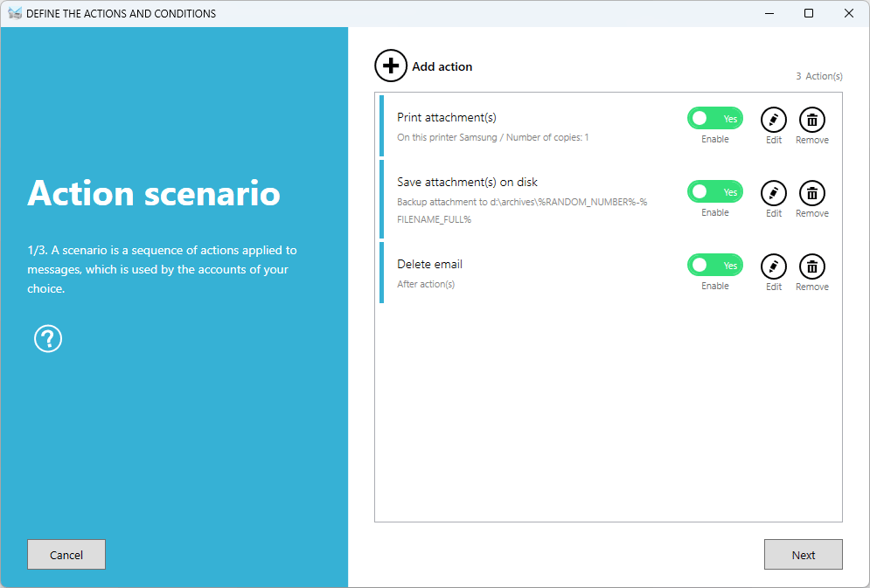This screenshot has width=870, height=588.
Task: Remove the Save attachment(s) on disk action
Action: (811, 193)
